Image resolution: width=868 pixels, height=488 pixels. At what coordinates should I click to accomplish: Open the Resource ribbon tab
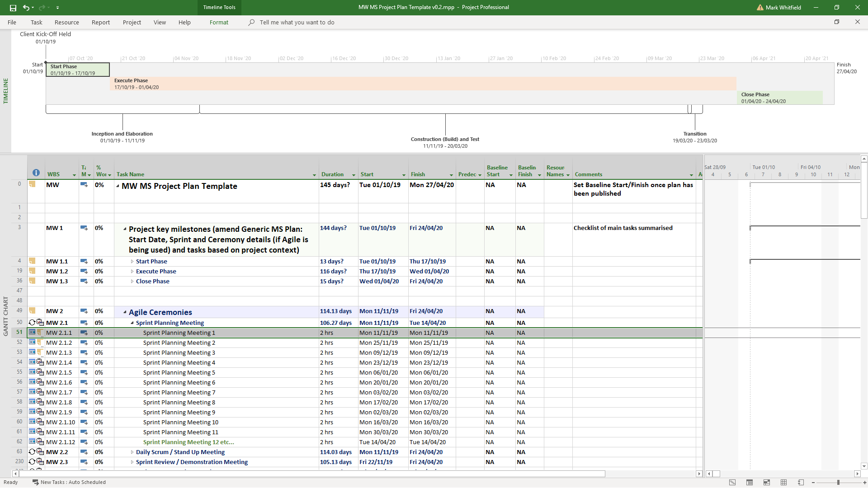click(x=66, y=22)
